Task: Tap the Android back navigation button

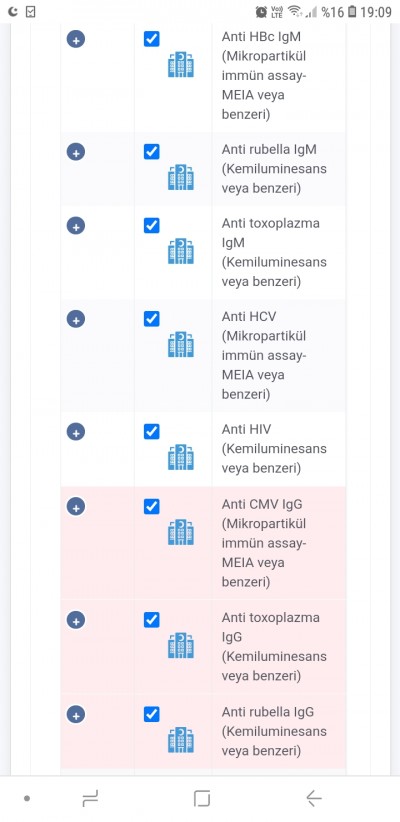Action: click(x=313, y=798)
